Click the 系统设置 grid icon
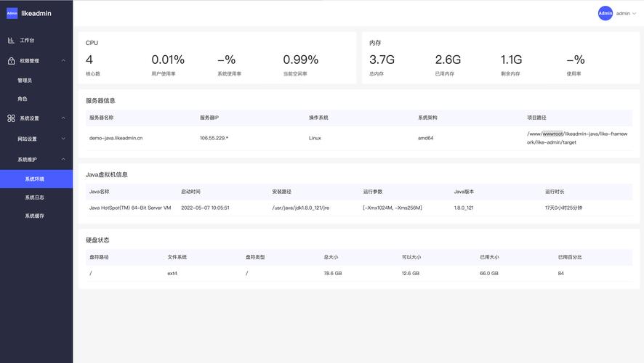Screen dimensions: 644x363 [11, 118]
